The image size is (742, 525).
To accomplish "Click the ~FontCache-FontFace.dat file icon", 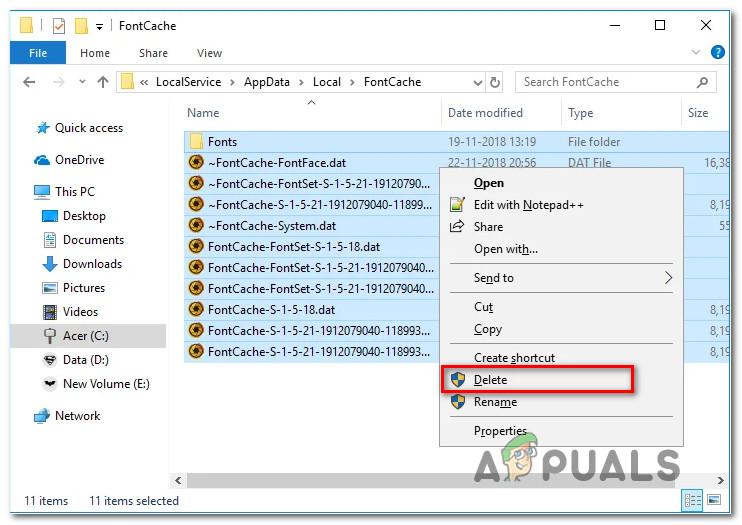I will [x=196, y=162].
